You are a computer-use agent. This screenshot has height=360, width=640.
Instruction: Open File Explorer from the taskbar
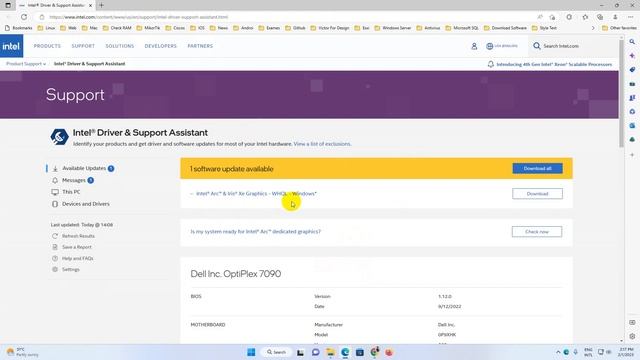pyautogui.click(x=330, y=352)
